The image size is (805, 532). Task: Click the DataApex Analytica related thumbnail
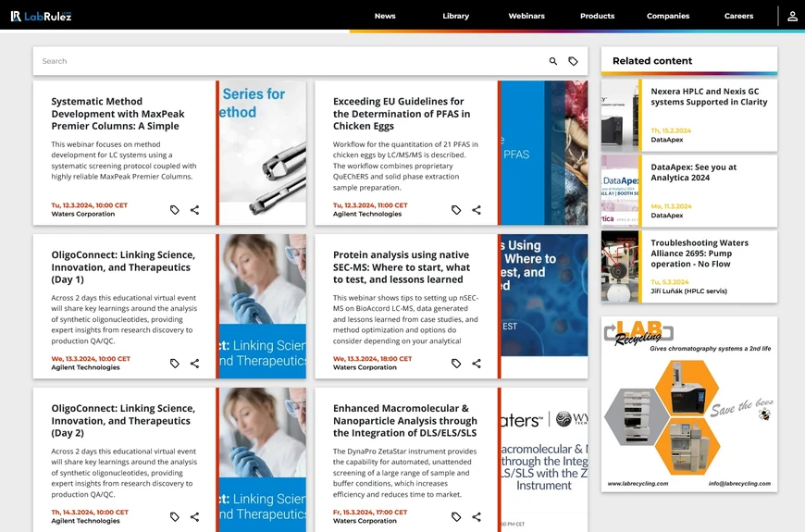tap(620, 191)
